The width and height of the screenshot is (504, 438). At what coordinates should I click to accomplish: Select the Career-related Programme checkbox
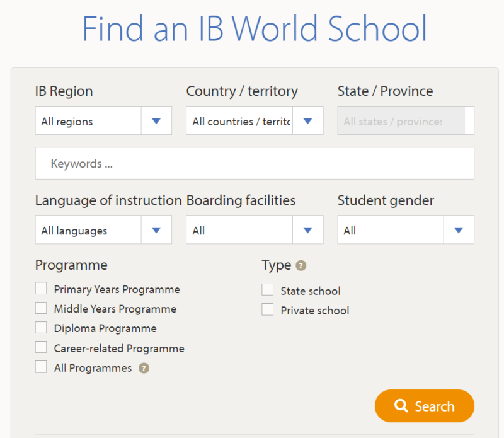tap(41, 347)
